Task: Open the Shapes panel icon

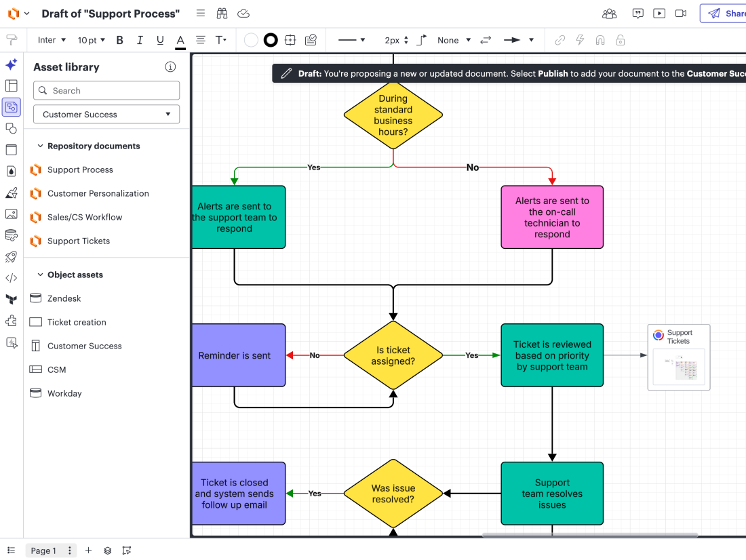Action: 12,128
